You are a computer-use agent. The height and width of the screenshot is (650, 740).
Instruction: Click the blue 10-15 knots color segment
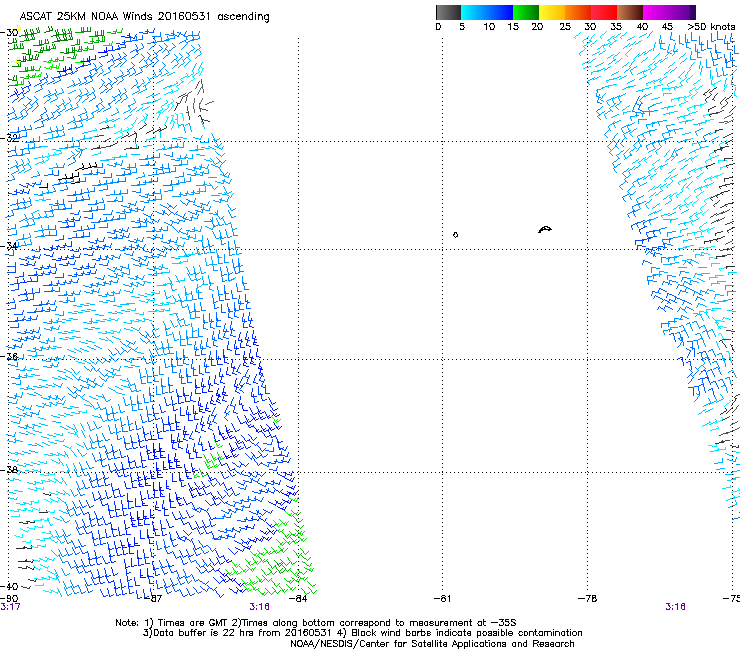(500, 12)
